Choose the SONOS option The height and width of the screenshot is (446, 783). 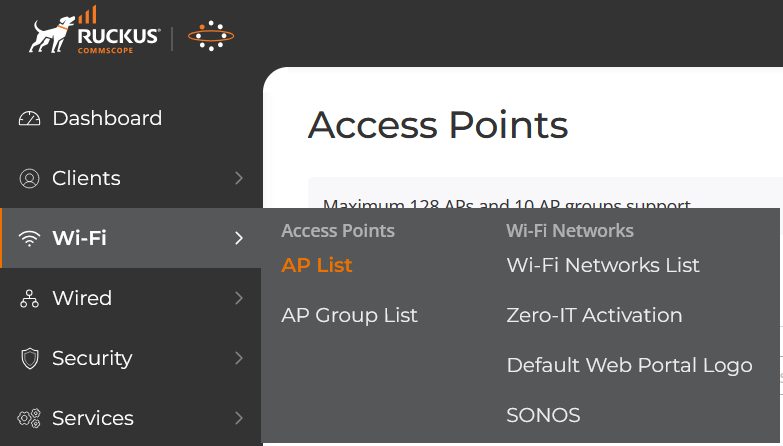(543, 415)
